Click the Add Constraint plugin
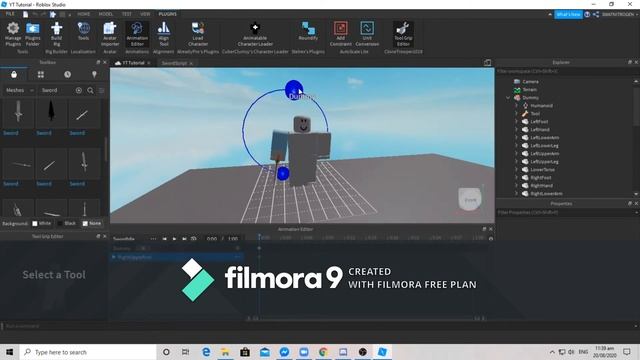640x360 pixels. (340, 34)
